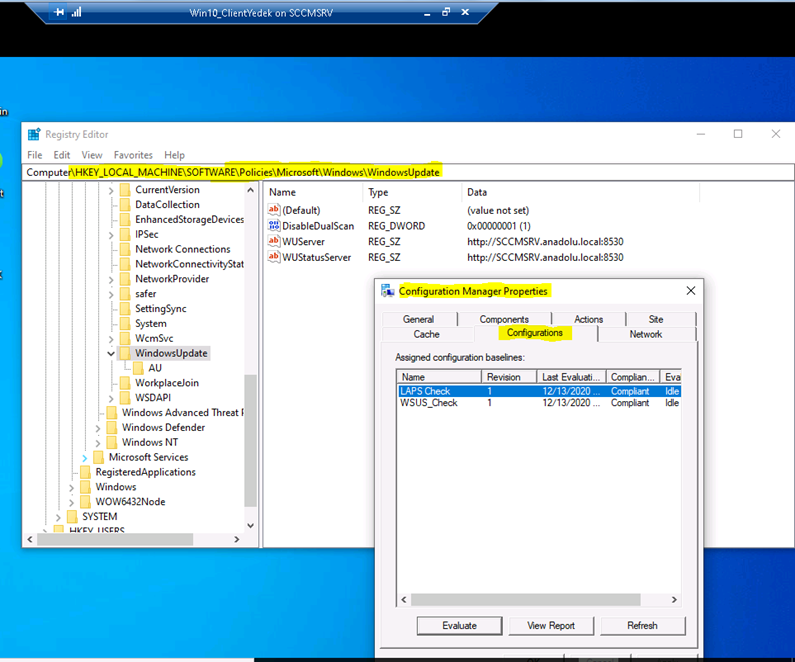Click the pin icon on the VM connection bar
795x662 pixels.
pyautogui.click(x=59, y=13)
